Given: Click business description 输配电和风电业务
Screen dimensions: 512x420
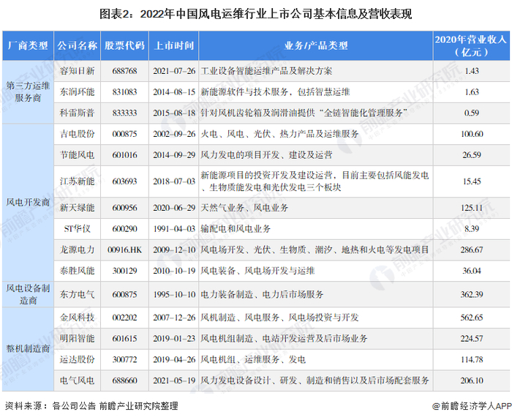Looking at the screenshot, I should click(236, 228).
